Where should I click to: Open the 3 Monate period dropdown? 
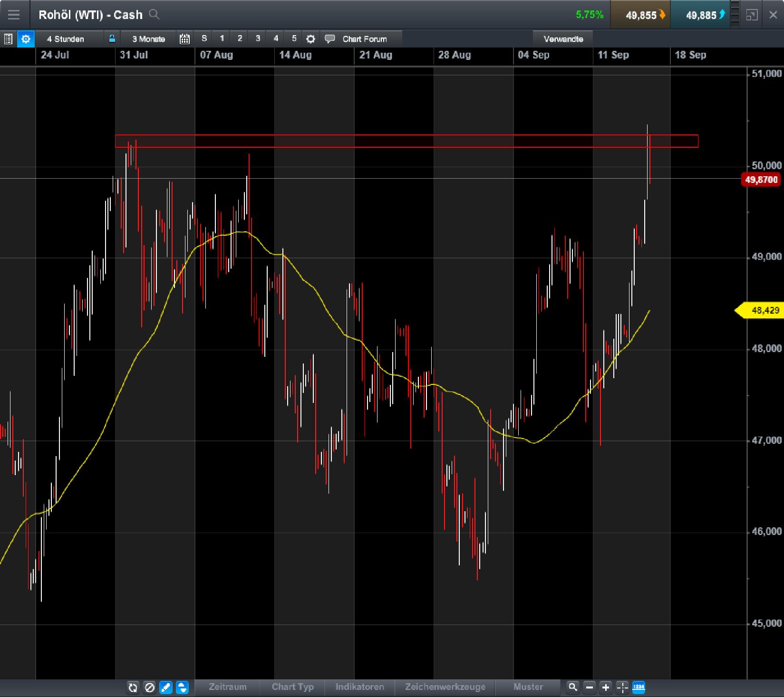(x=147, y=39)
